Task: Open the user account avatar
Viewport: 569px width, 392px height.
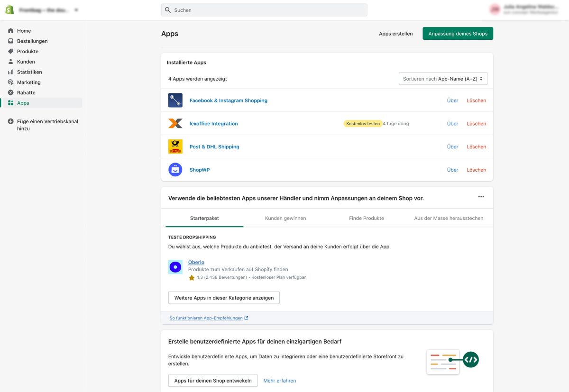Action: (495, 9)
